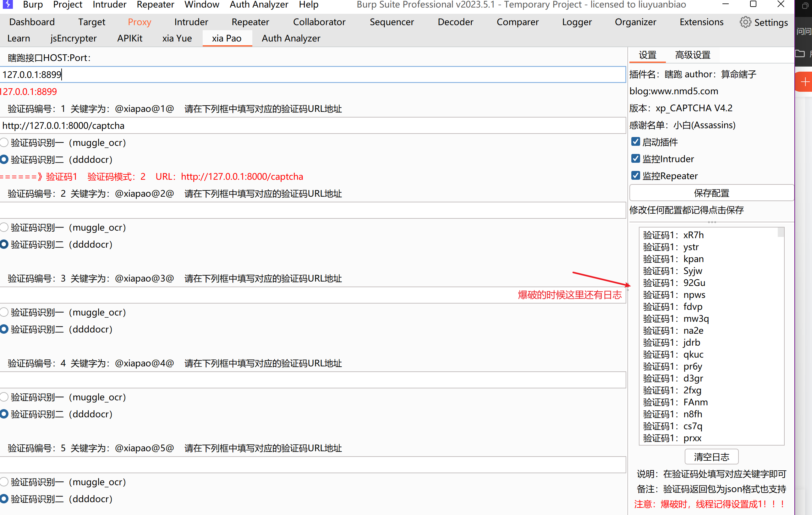The height and width of the screenshot is (515, 812).
Task: Uncheck the 启动插件 checkbox
Action: [636, 142]
